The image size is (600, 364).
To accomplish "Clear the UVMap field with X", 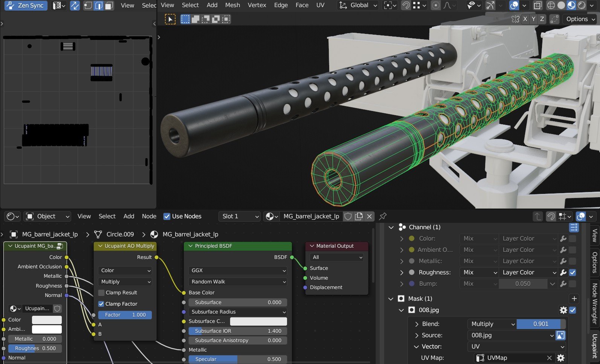I will (x=549, y=358).
